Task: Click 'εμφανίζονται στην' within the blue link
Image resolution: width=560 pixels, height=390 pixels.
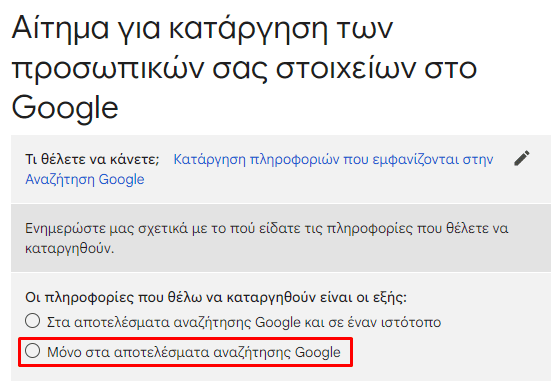Action: 432,159
